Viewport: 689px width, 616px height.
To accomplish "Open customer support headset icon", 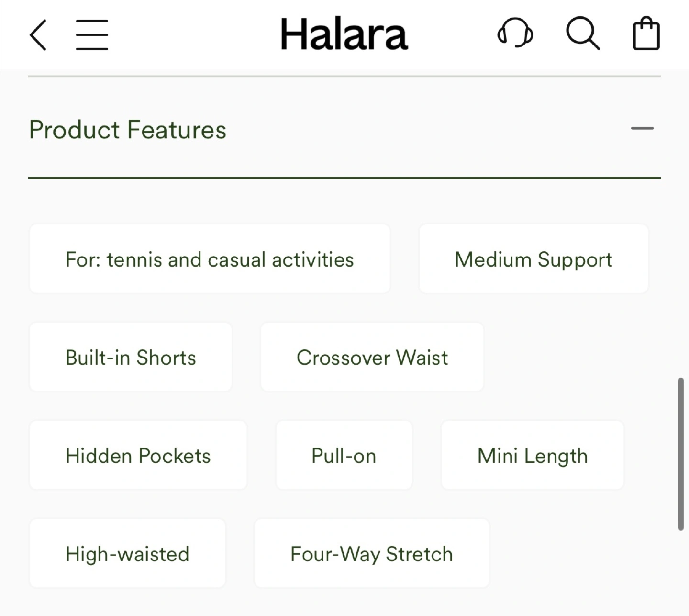I will 515,34.
